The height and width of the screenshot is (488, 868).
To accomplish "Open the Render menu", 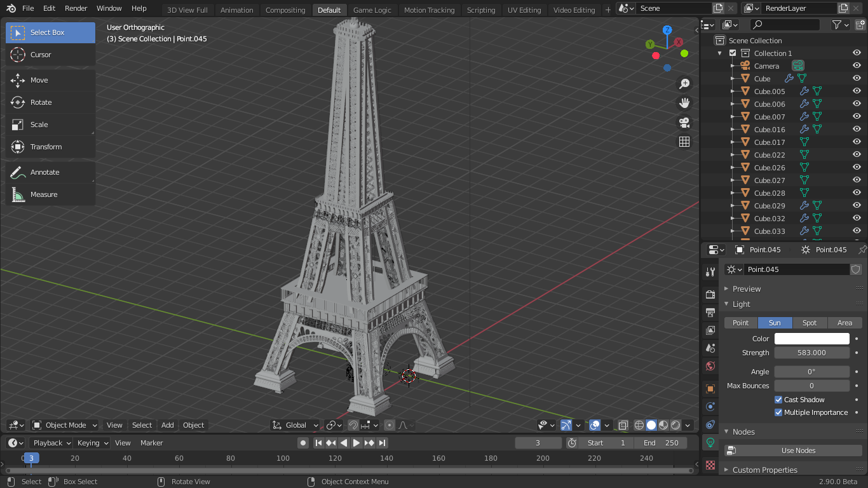I will point(76,8).
